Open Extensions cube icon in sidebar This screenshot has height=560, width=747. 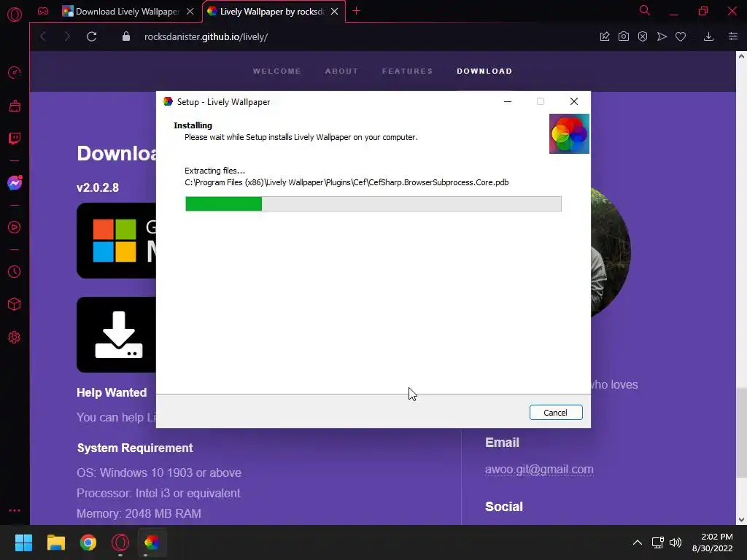[15, 304]
